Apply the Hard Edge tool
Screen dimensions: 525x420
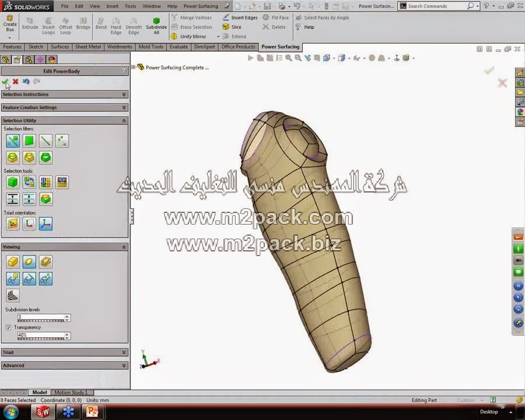116,26
